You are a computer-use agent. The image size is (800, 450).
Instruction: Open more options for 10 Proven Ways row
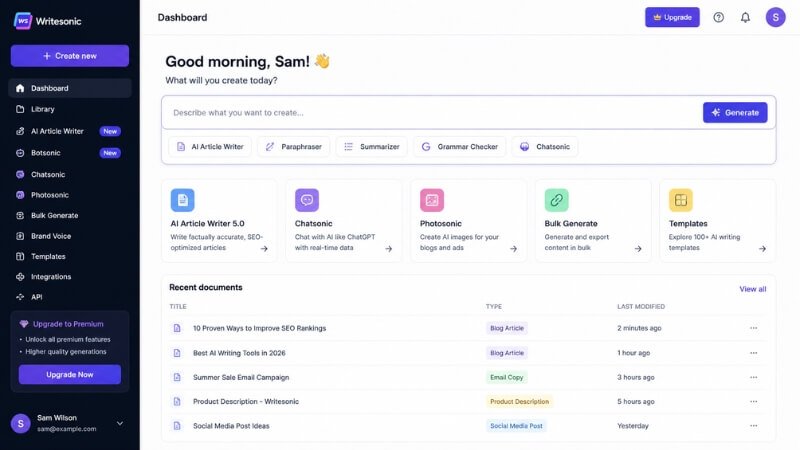point(754,328)
